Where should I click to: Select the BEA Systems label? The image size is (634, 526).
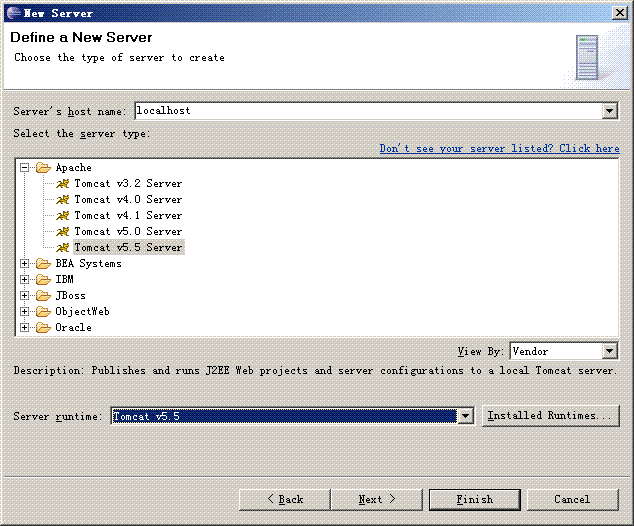[x=89, y=264]
